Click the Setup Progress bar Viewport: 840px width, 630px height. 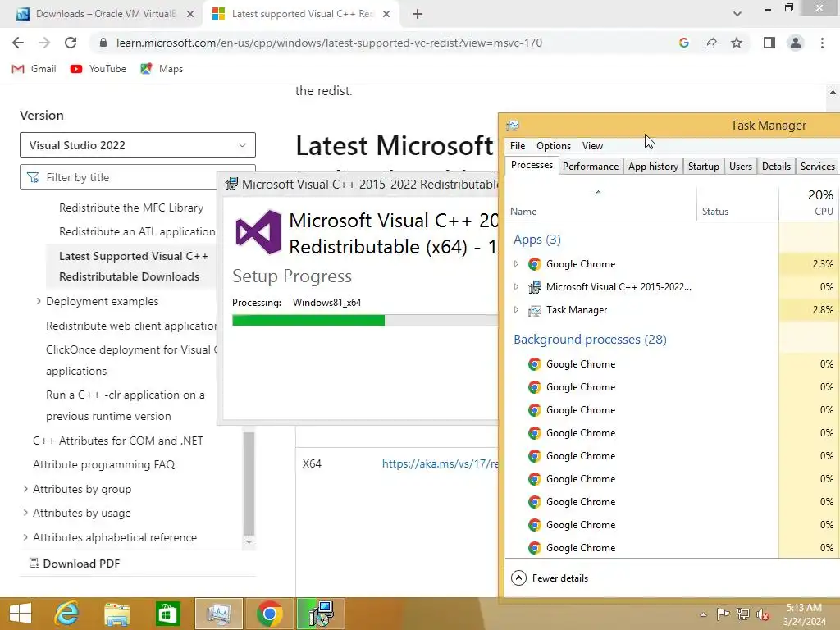[365, 321]
